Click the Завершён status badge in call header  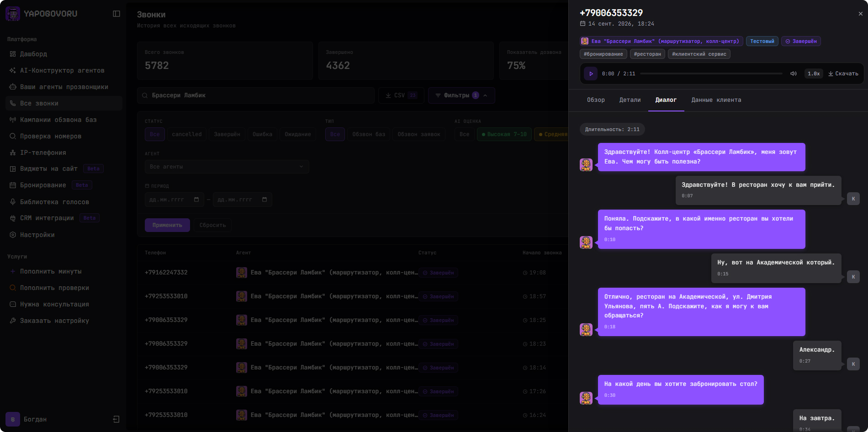(801, 41)
